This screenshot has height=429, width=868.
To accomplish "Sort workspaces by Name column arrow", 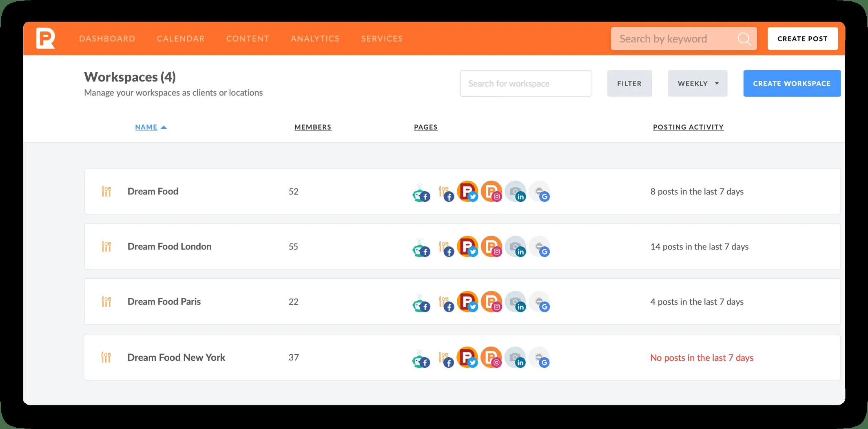I will (x=164, y=127).
